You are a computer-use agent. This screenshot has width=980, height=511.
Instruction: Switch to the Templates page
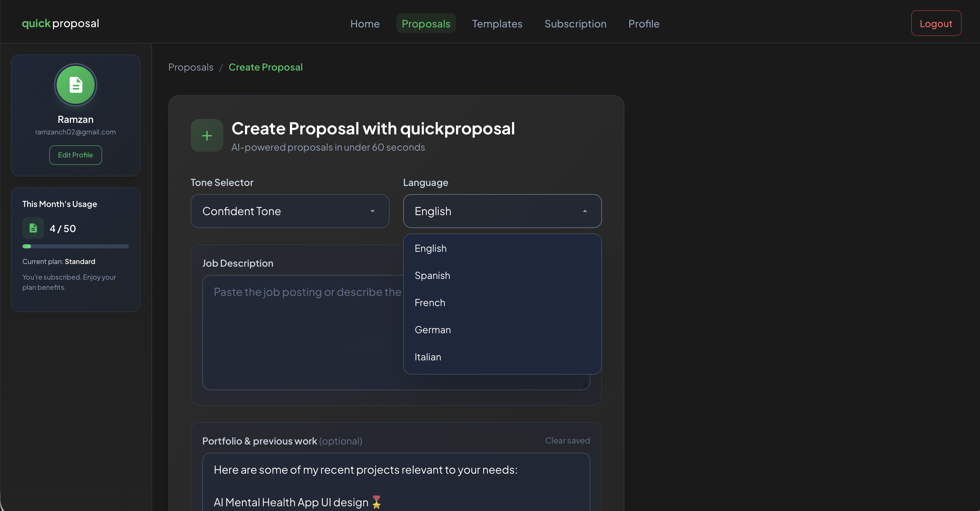click(497, 24)
